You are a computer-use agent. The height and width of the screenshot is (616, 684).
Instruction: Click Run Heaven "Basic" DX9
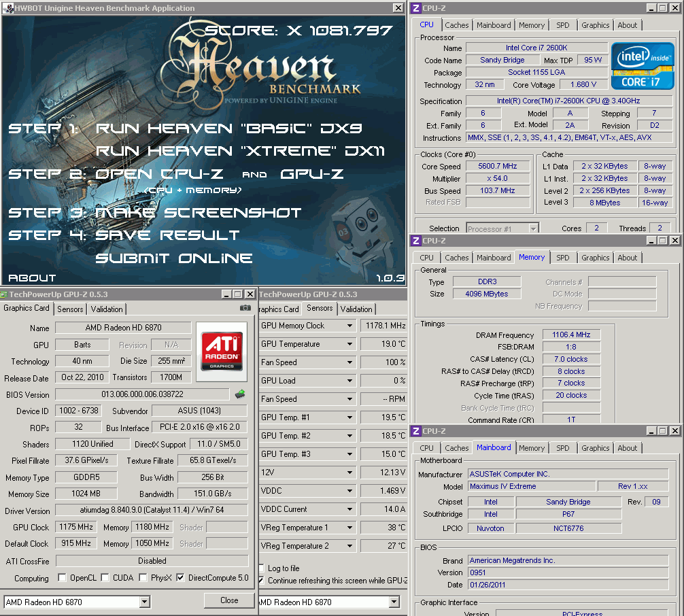click(228, 129)
